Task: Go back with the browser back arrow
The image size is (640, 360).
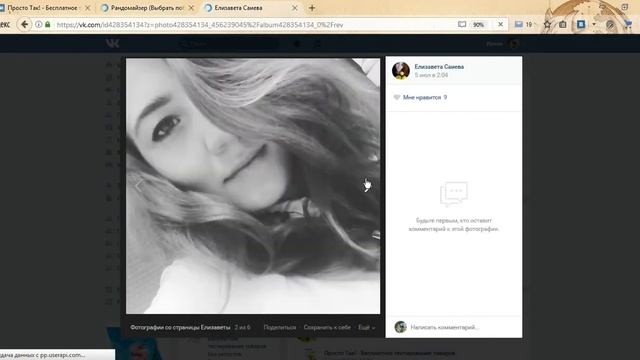Action: pos(24,24)
